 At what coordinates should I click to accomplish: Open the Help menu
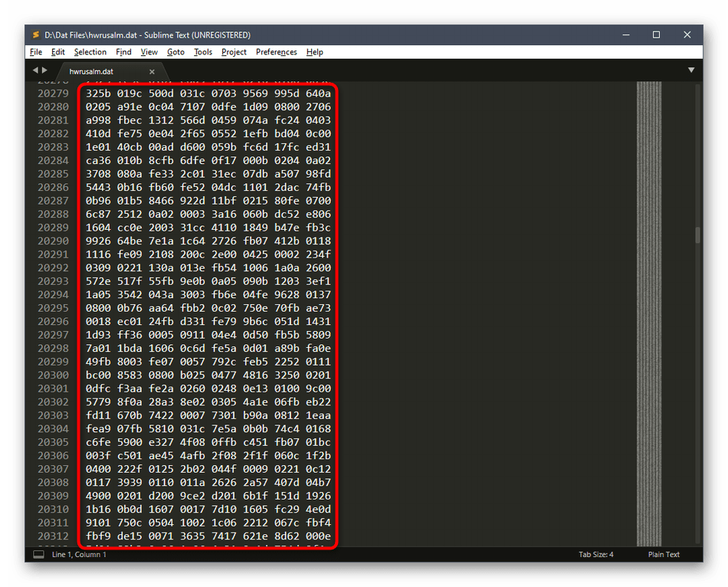point(314,52)
